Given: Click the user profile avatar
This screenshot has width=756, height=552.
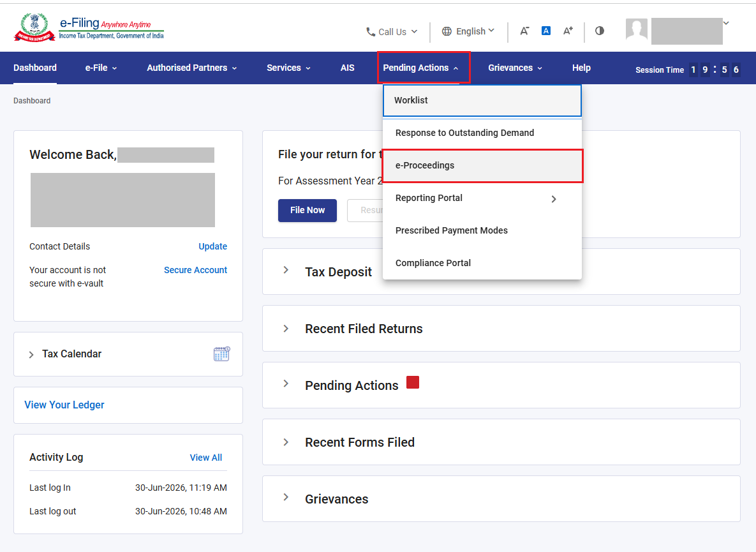Looking at the screenshot, I should [637, 29].
